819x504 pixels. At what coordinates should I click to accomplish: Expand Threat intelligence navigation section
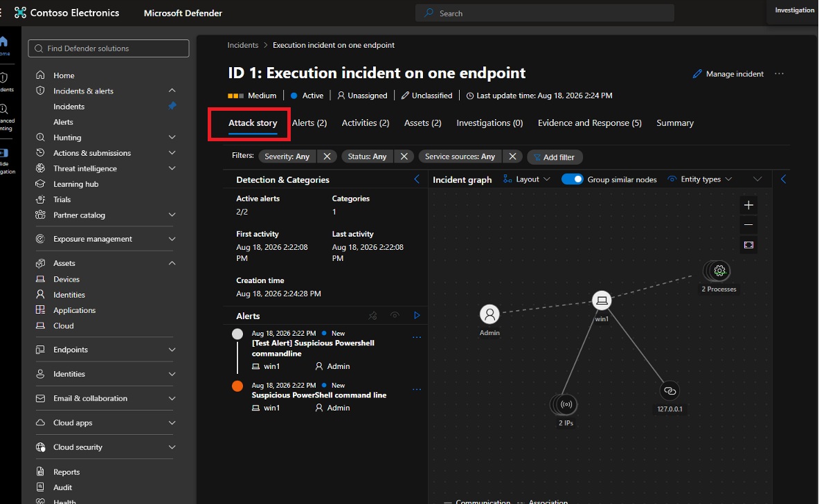coord(172,168)
